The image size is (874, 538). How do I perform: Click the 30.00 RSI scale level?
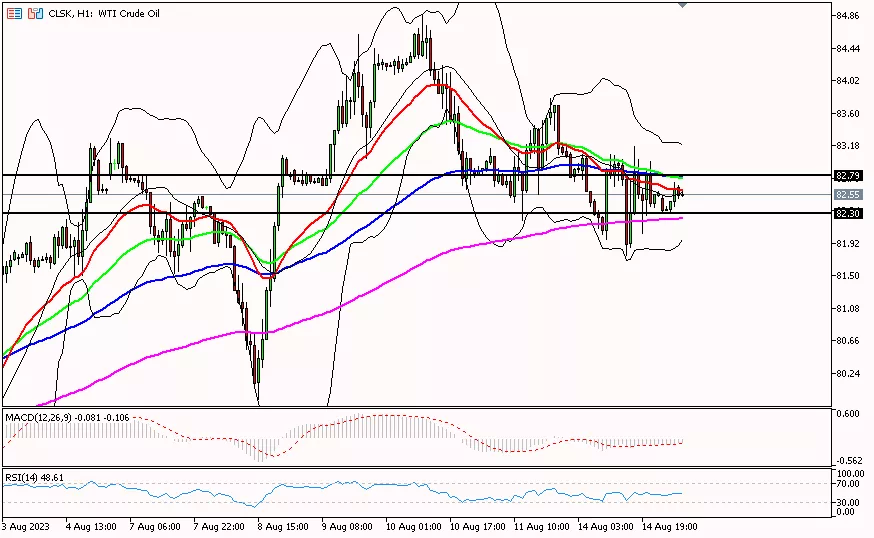coord(848,503)
